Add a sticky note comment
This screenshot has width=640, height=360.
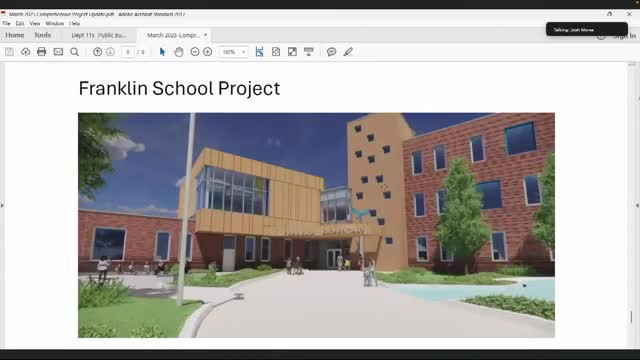pos(331,52)
